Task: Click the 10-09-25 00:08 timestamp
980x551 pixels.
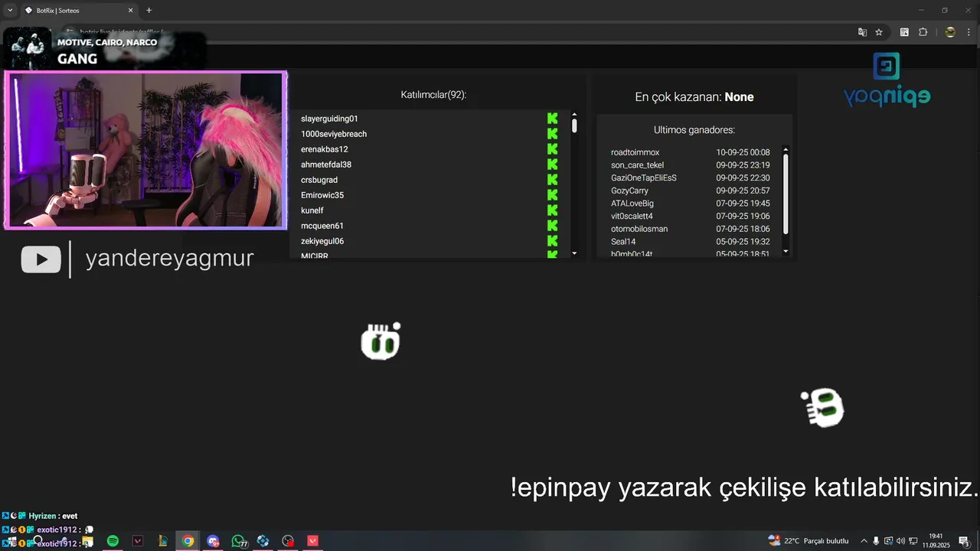Action: coord(743,152)
